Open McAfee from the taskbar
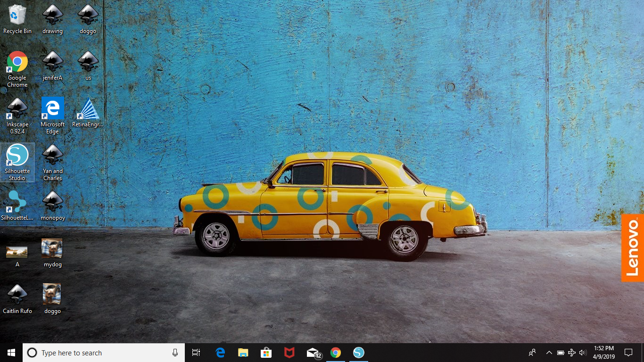This screenshot has width=644, height=362. pyautogui.click(x=289, y=353)
